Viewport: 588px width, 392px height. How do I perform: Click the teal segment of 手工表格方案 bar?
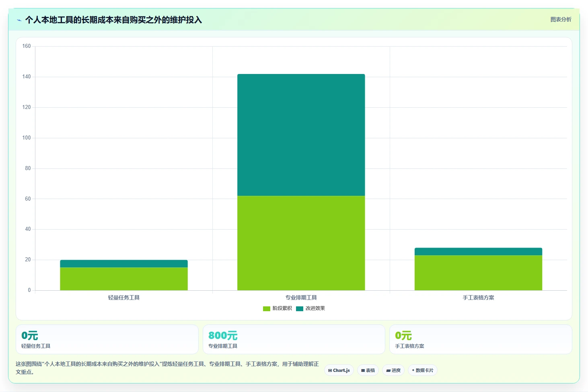click(x=478, y=251)
